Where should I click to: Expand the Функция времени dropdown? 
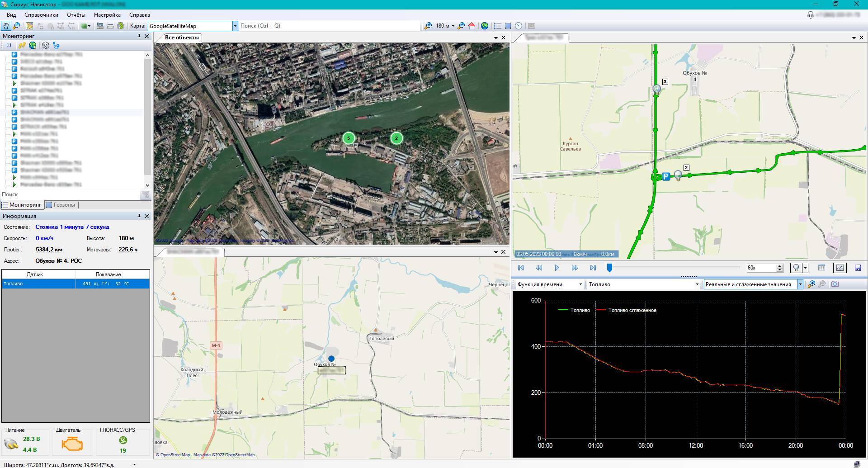point(580,284)
